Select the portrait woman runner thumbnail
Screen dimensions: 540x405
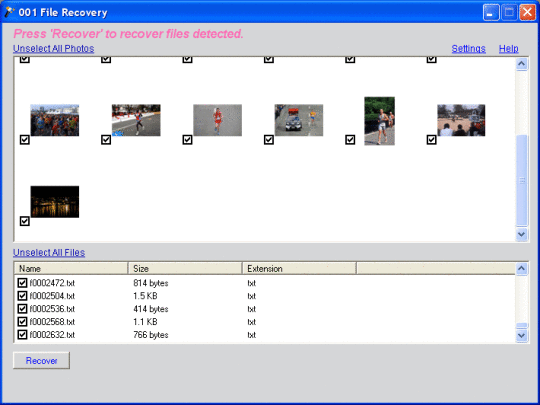(x=380, y=121)
